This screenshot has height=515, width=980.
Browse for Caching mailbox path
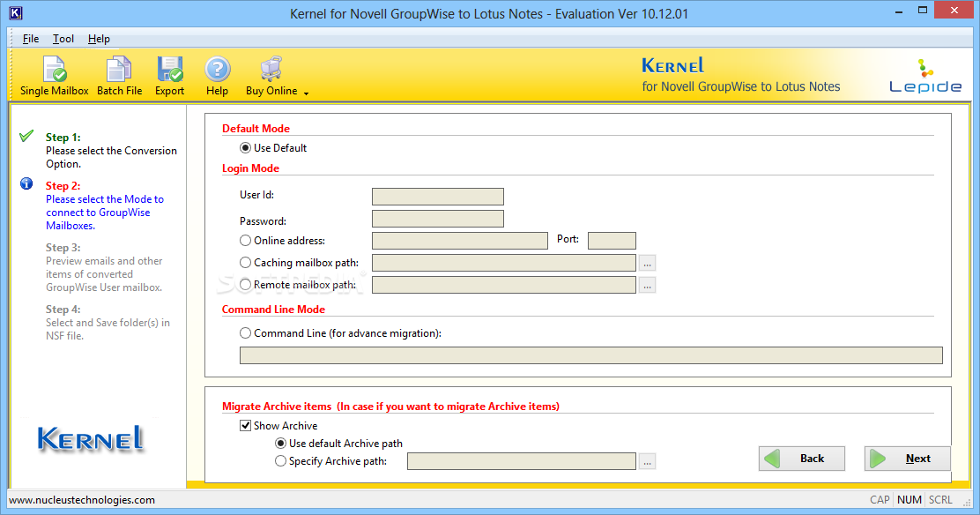tap(648, 264)
